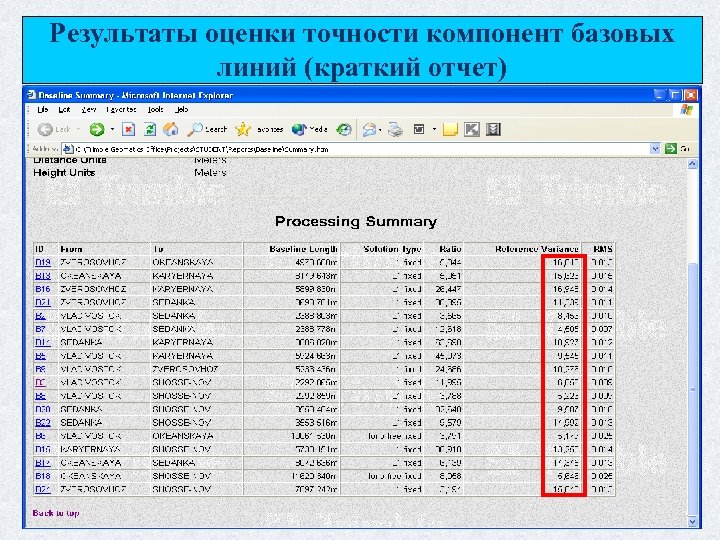Open the Tools menu
The height and width of the screenshot is (540, 720).
point(156,110)
